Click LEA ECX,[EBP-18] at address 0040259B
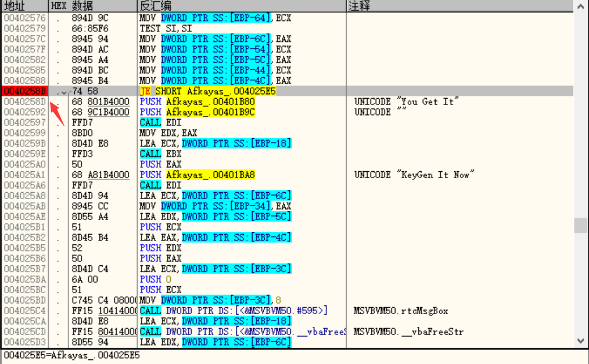Image resolution: width=589 pixels, height=364 pixels. click(x=216, y=143)
